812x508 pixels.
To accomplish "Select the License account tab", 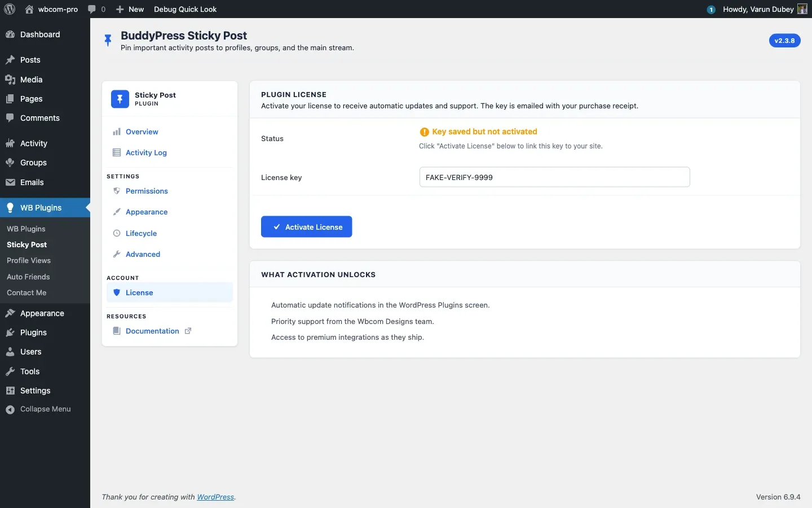I will pos(170,292).
